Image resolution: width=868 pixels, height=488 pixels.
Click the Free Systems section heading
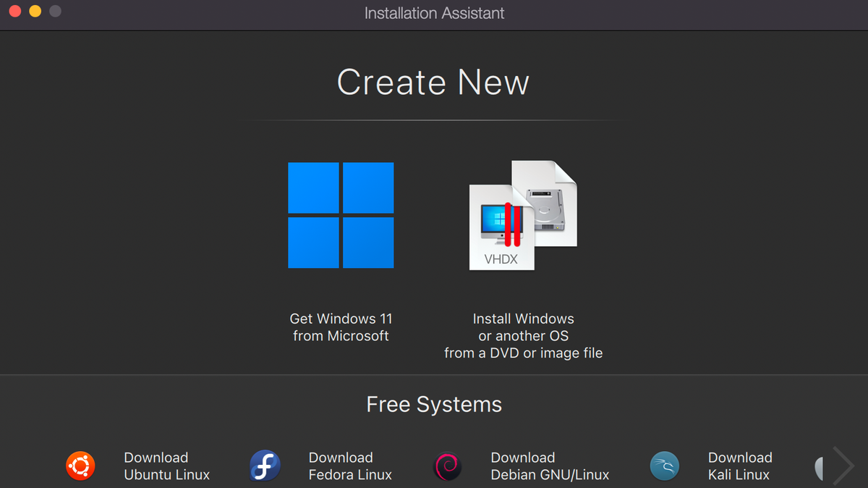click(433, 404)
